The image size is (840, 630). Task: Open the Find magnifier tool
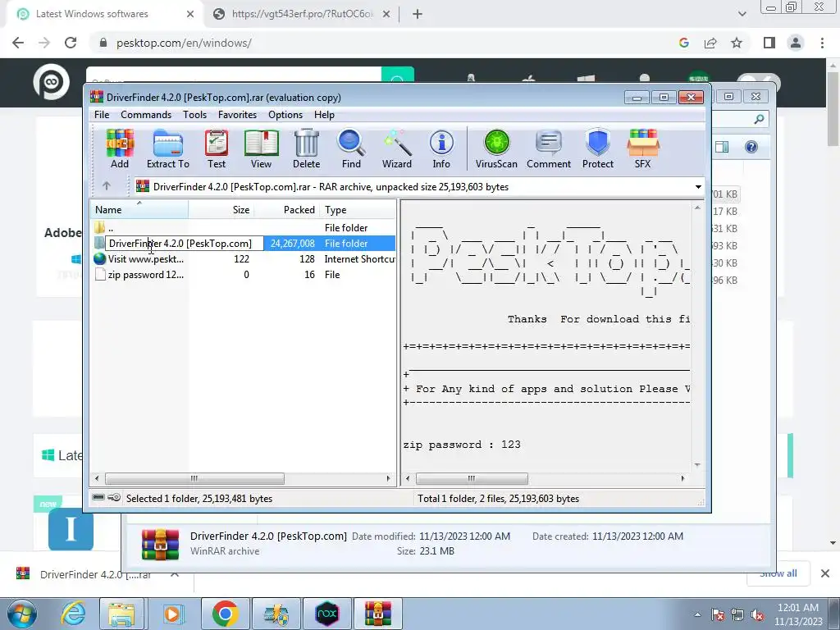(351, 149)
